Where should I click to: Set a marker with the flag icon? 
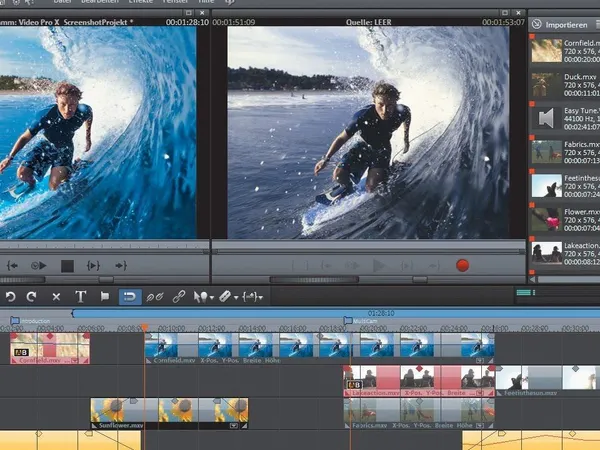105,297
